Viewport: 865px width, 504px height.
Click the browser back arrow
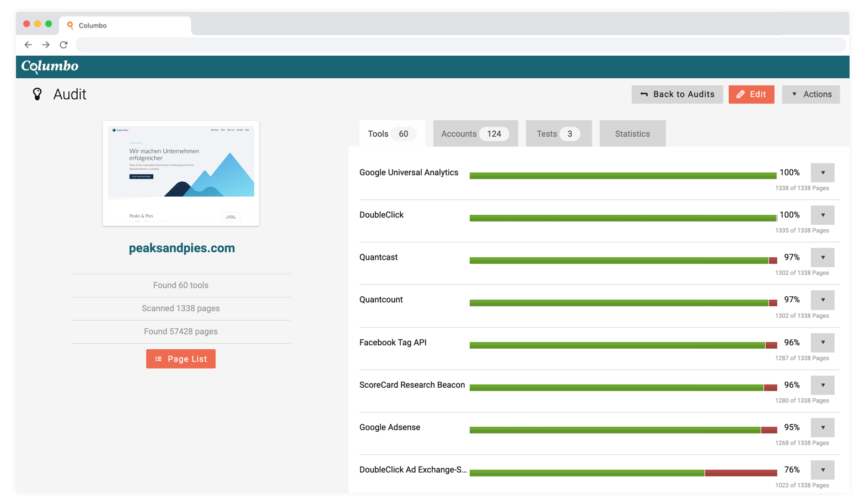coord(28,45)
